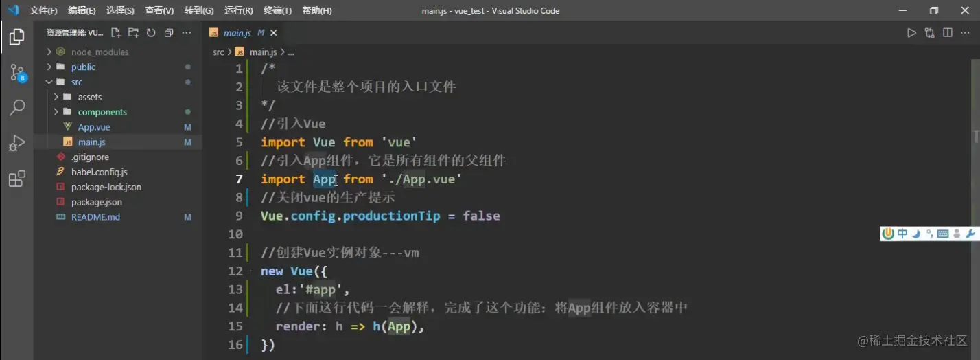The width and height of the screenshot is (980, 360).
Task: Open the 查看(V) menu
Action: [159, 11]
